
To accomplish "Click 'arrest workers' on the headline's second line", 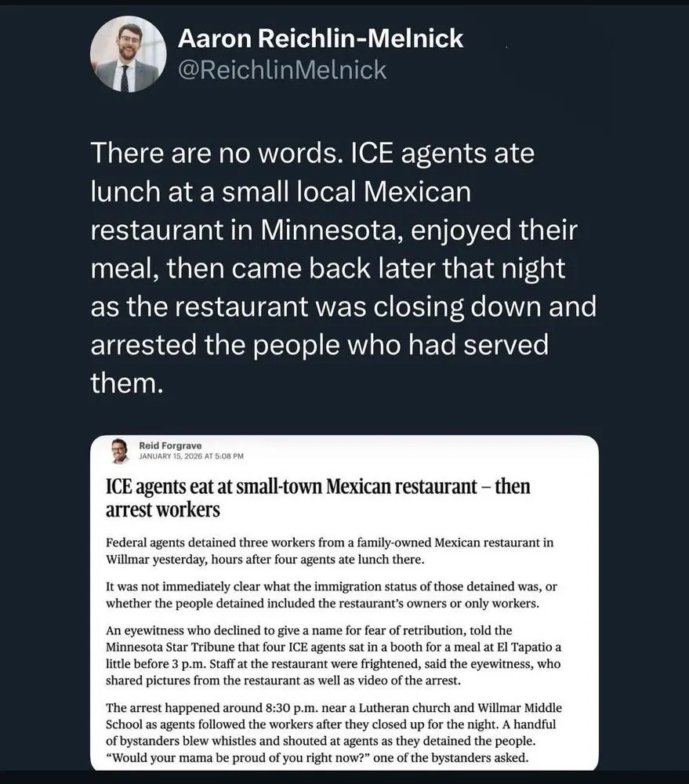I will (x=162, y=510).
